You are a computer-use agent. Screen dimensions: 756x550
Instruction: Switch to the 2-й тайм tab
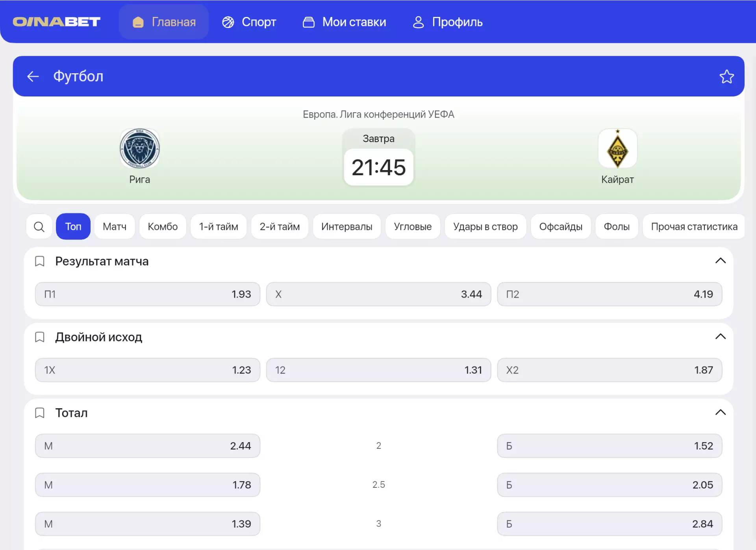click(280, 226)
